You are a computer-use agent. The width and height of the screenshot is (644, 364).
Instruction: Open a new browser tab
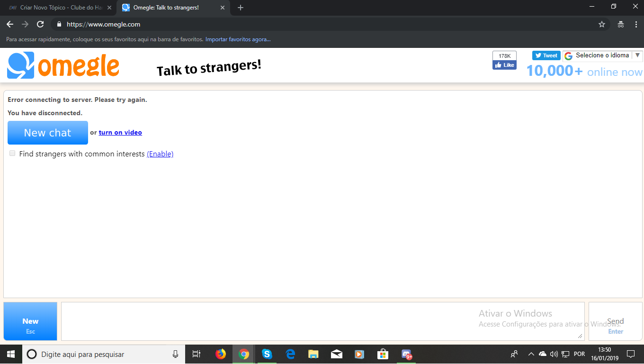pyautogui.click(x=241, y=8)
